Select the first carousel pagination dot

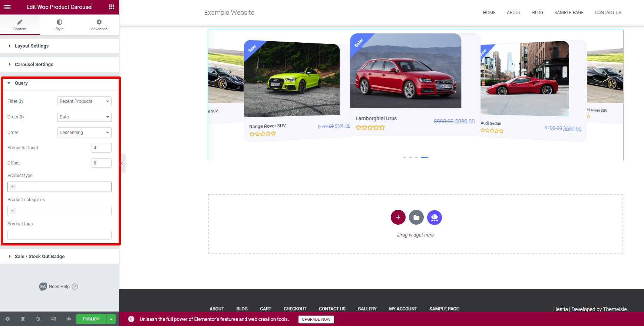click(404, 157)
